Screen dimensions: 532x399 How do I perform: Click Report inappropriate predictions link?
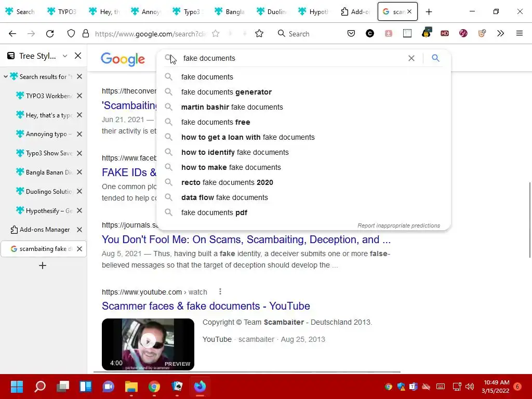coord(398,225)
